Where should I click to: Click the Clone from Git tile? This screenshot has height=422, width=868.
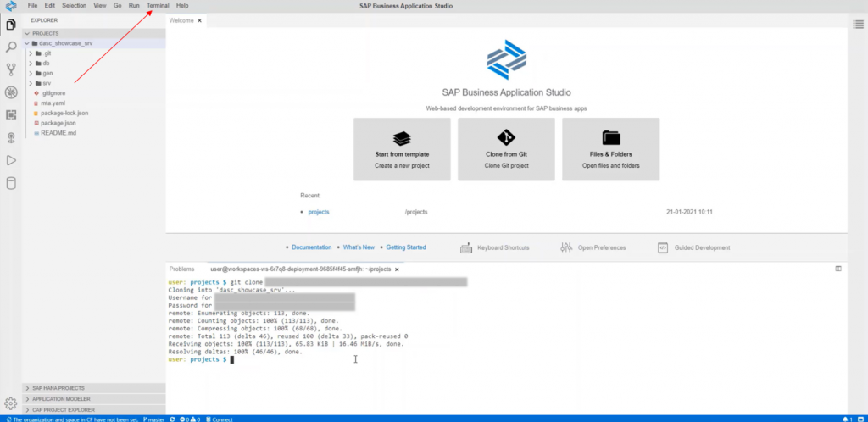click(506, 149)
